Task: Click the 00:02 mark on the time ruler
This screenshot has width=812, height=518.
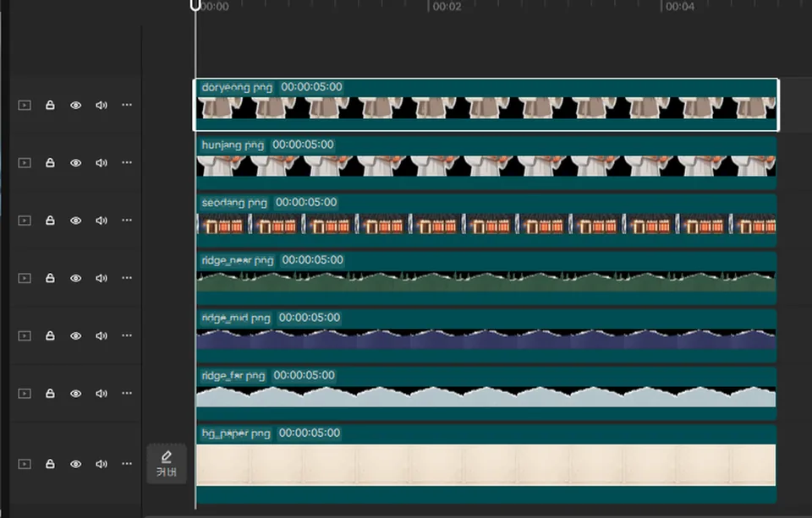Action: 447,6
